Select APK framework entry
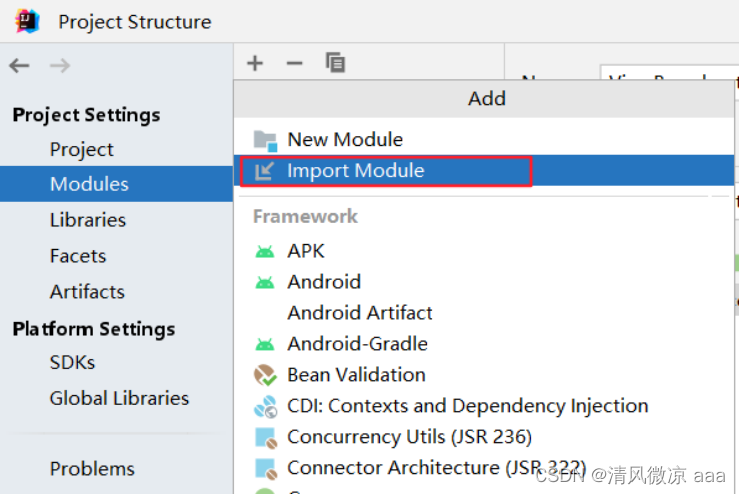Screen dimensions: 740x494 tap(484, 251)
